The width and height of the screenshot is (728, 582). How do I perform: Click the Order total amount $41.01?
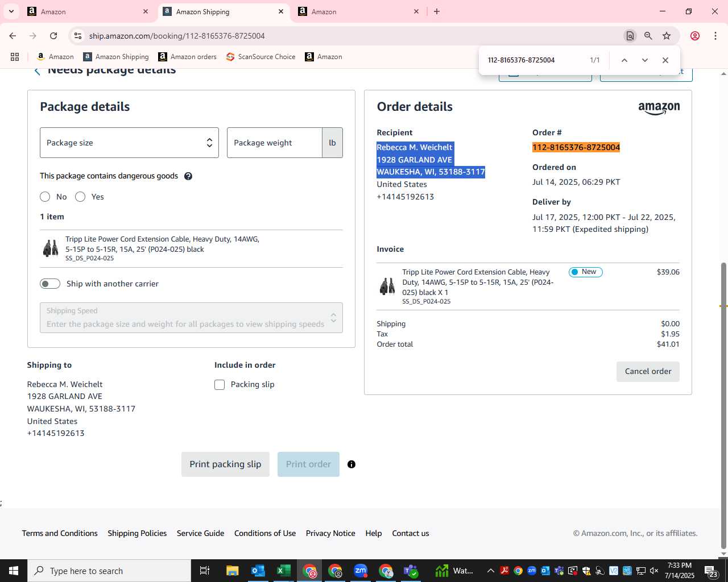pyautogui.click(x=668, y=344)
